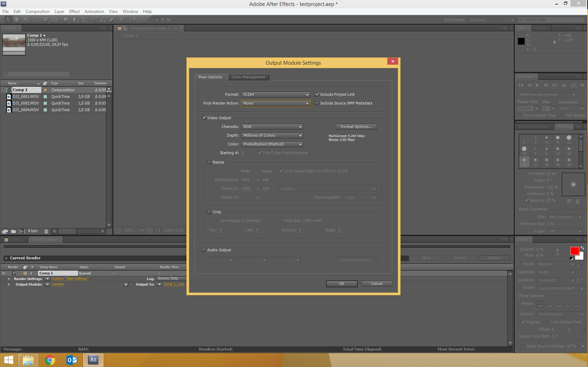Select the Rectangle shape tool
This screenshot has height=367, width=588.
(66, 20)
